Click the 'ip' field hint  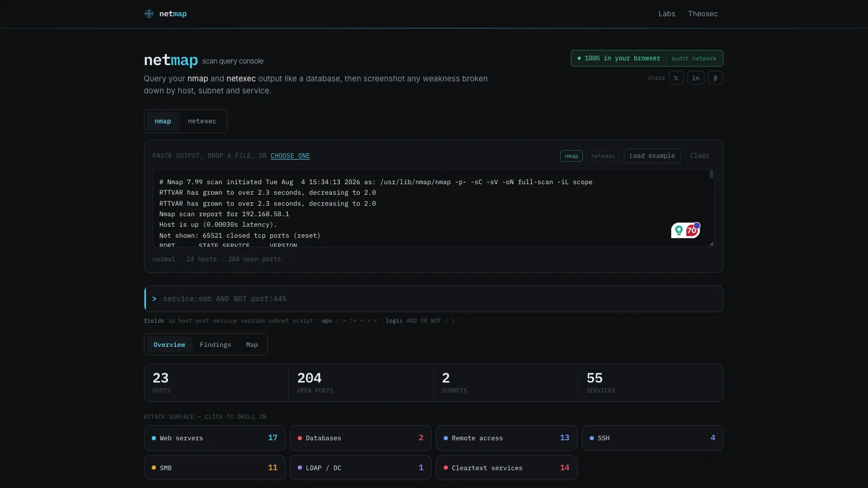coord(171,321)
